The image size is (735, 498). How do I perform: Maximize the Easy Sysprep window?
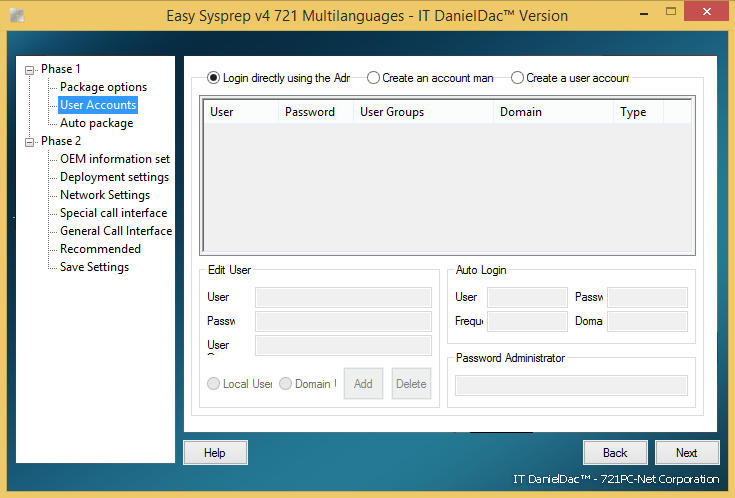[671, 12]
